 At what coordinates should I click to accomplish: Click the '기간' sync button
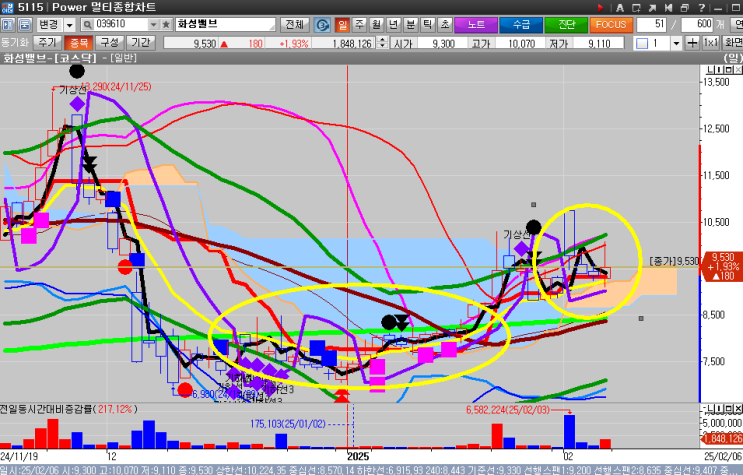[140, 43]
